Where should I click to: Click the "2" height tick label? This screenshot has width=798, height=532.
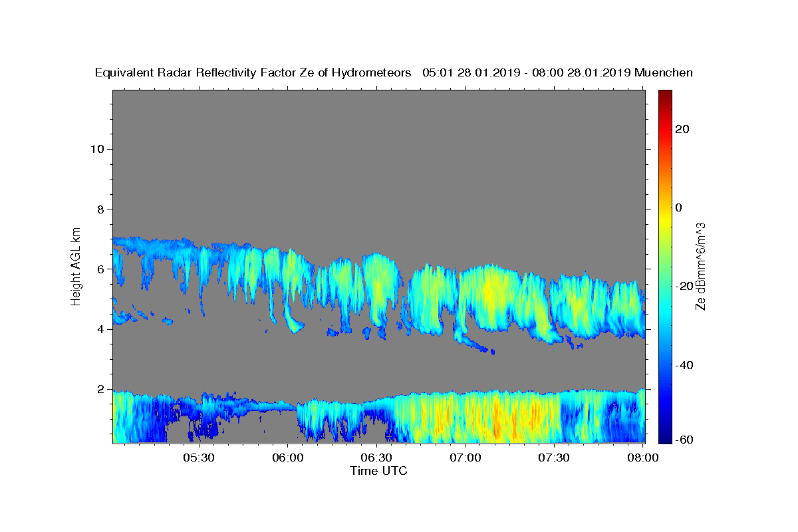100,389
